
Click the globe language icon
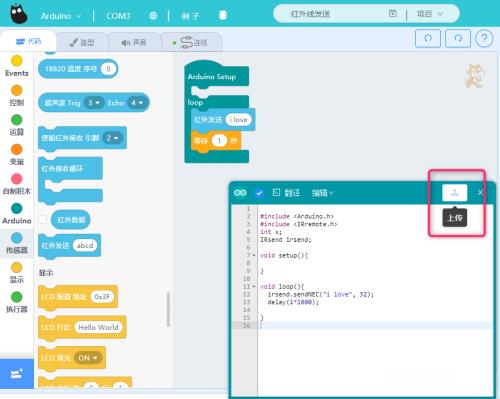click(153, 15)
